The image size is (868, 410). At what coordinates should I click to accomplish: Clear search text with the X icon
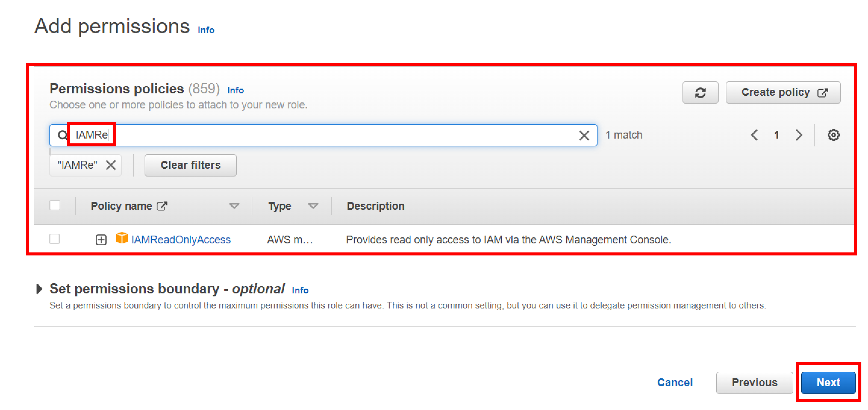(x=584, y=136)
